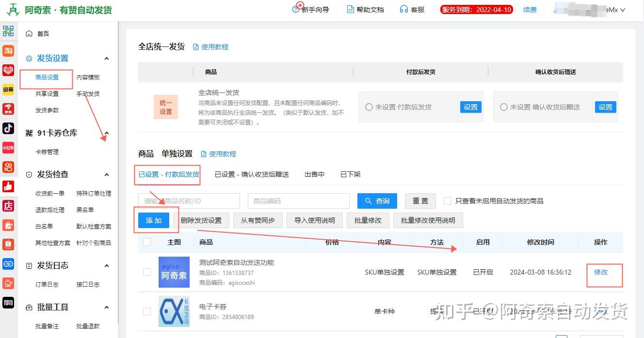Tick the checkbox for 测试阿奇索自动发送功能 row
Image resolution: width=644 pixels, height=338 pixels.
pos(147,272)
